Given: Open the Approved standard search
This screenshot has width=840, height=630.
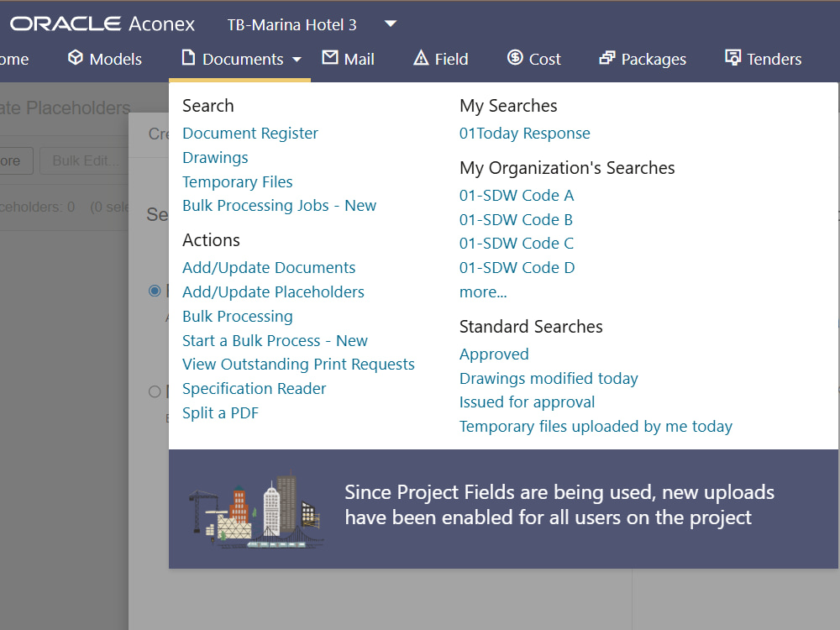Looking at the screenshot, I should point(494,354).
